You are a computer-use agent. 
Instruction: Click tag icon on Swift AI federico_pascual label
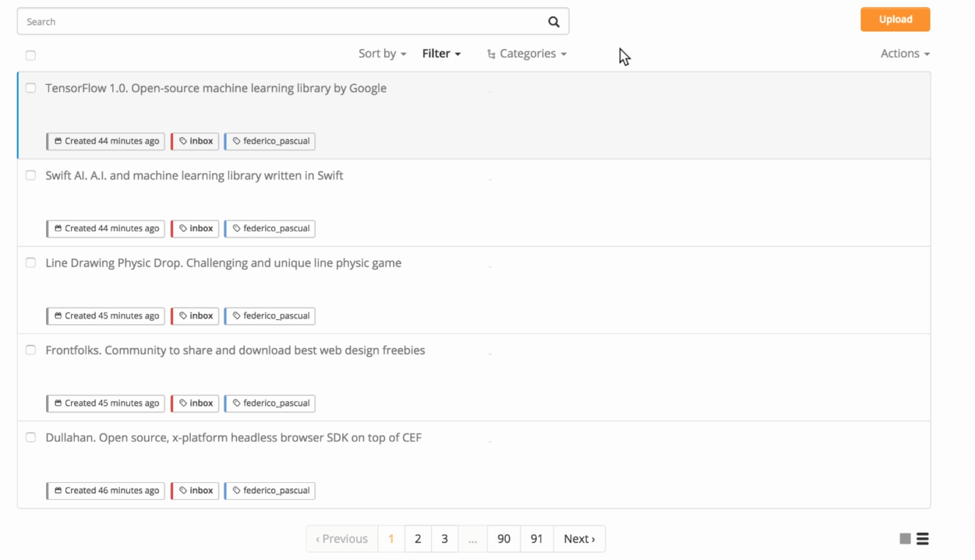(x=237, y=228)
